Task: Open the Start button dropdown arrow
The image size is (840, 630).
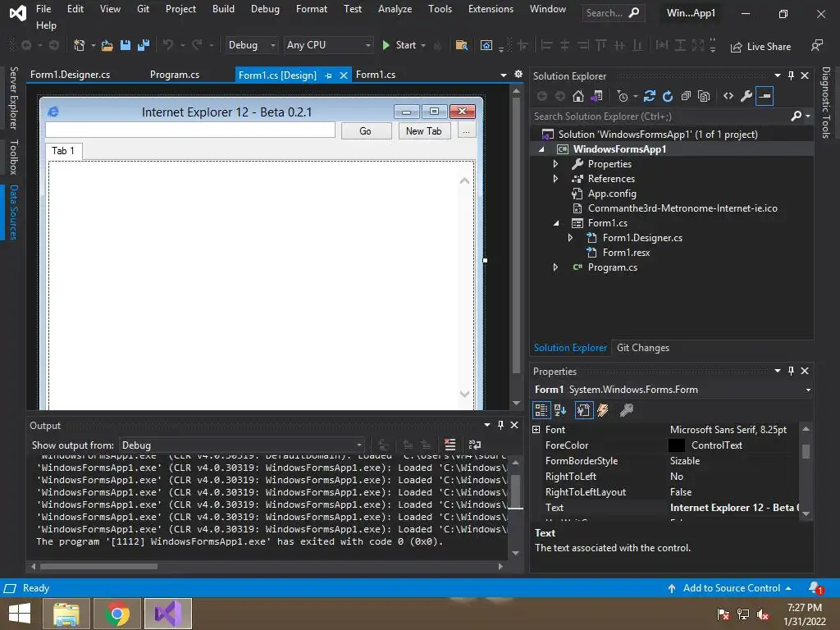Action: (423, 46)
